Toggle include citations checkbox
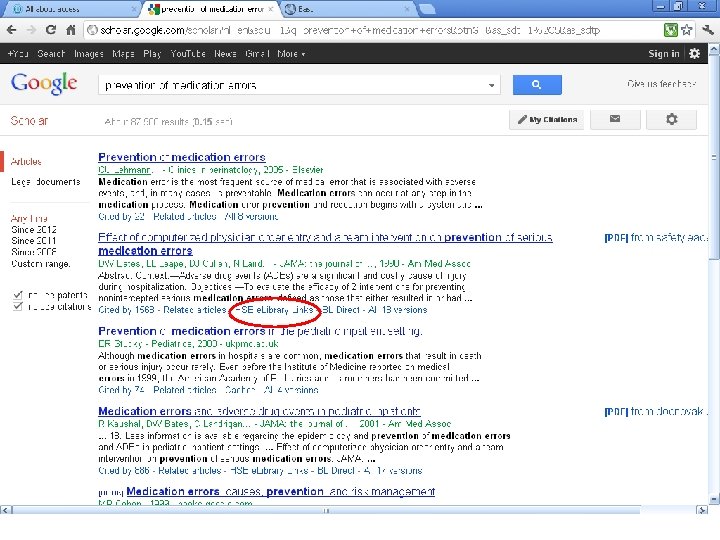This screenshot has width=720, height=540. click(x=18, y=306)
